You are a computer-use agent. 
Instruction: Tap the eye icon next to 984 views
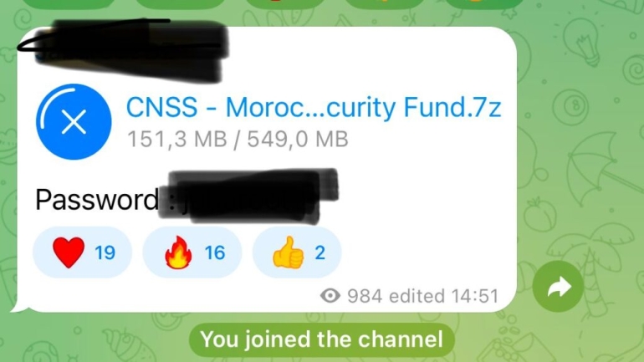click(x=330, y=295)
